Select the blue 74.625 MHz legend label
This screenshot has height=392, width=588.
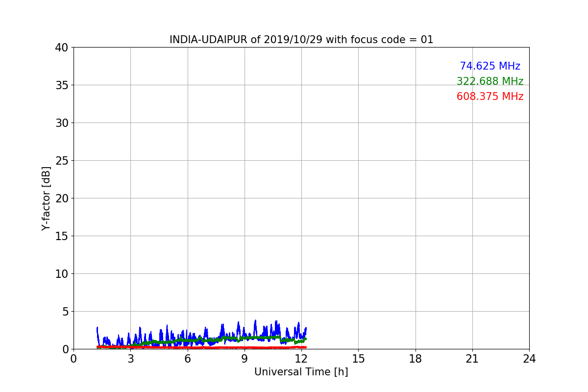pos(490,66)
